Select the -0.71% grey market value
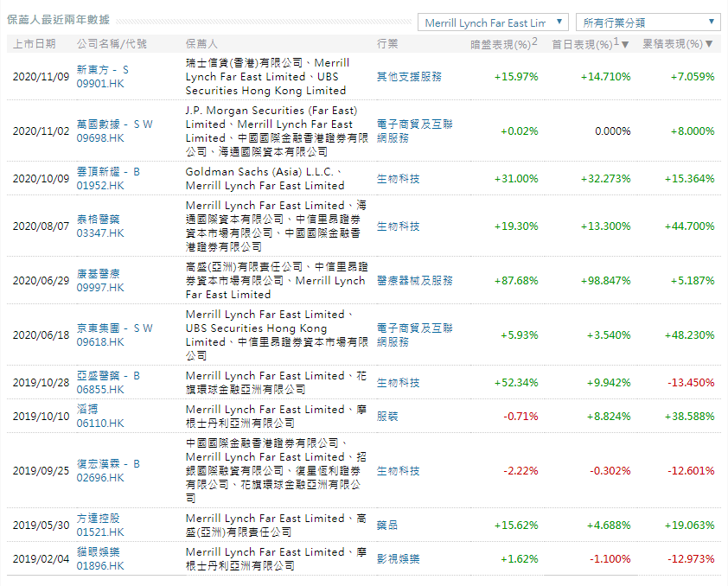This screenshot has height=586, width=728. click(x=521, y=417)
